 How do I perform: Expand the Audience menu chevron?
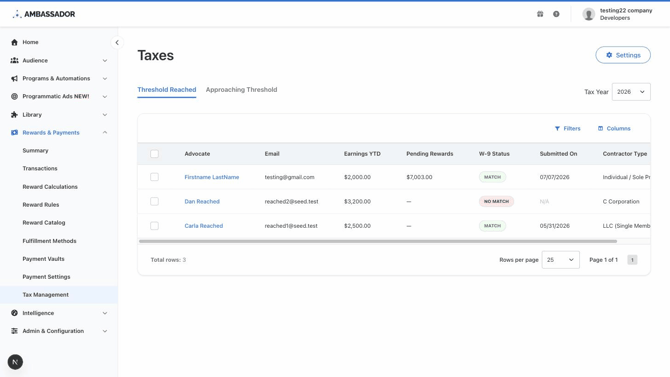[x=105, y=61]
